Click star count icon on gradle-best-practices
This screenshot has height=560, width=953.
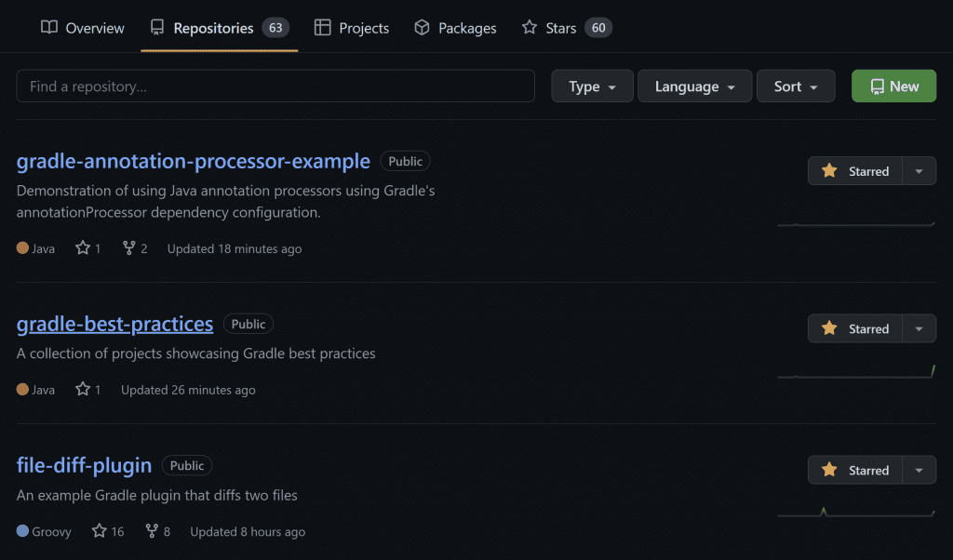pyautogui.click(x=83, y=390)
